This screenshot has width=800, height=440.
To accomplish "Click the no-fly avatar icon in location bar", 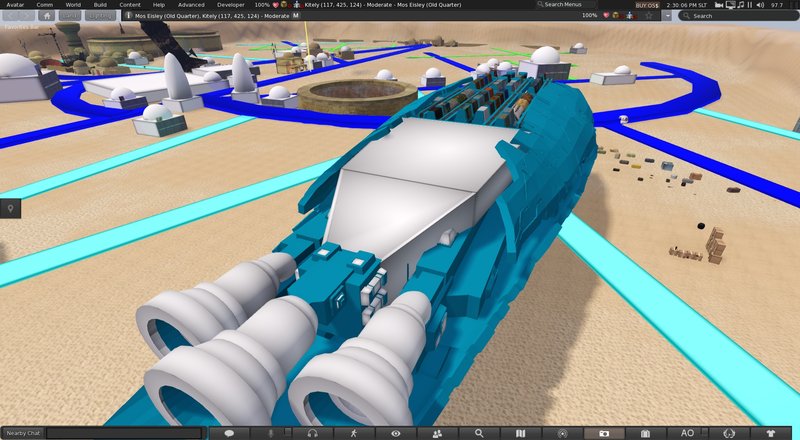I will (x=630, y=16).
